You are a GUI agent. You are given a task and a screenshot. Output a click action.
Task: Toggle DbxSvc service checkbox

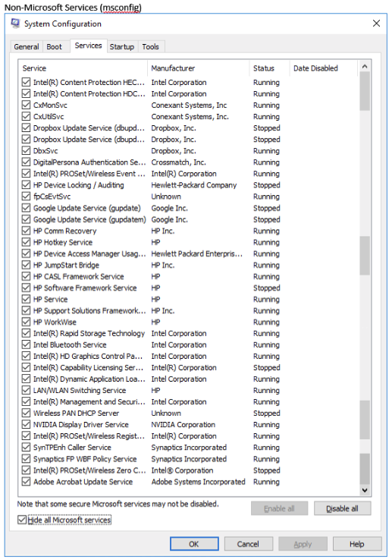point(26,151)
